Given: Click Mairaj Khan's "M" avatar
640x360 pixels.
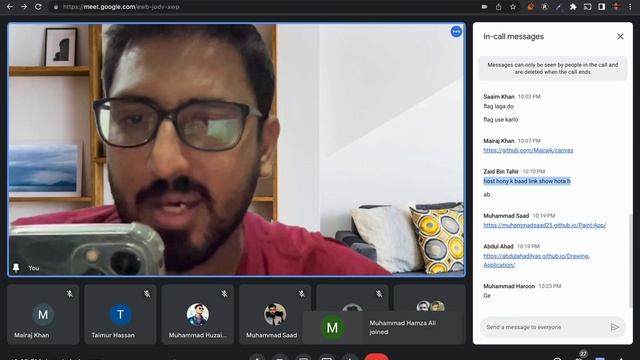Looking at the screenshot, I should click(x=43, y=314).
